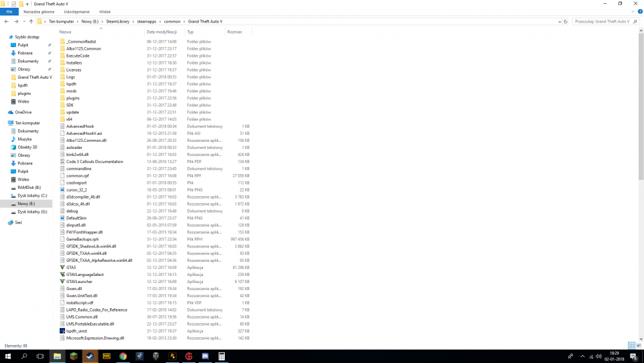The image size is (644, 363).
Task: Open the Action Center notifications icon
Action: [634, 357]
